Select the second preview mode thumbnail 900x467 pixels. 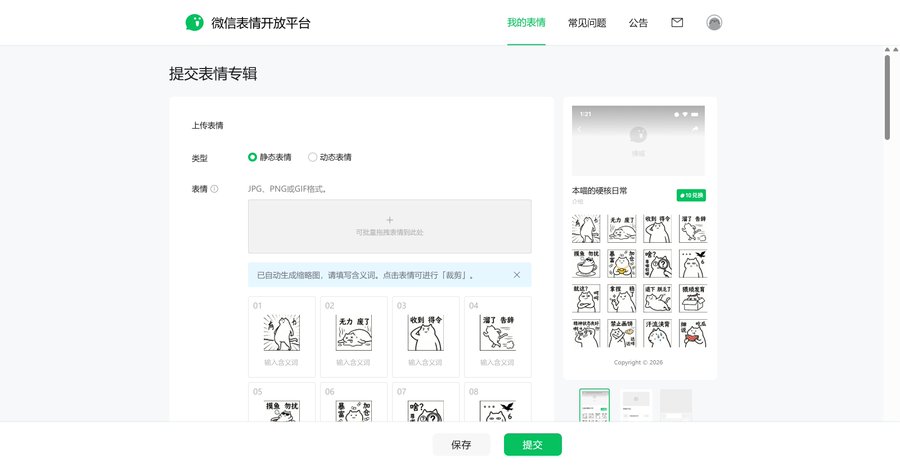click(x=636, y=405)
